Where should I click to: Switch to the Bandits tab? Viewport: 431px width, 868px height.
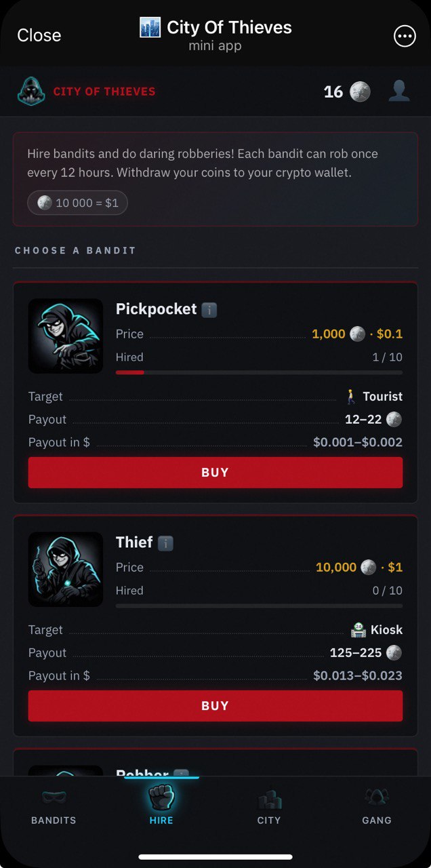[x=54, y=820]
